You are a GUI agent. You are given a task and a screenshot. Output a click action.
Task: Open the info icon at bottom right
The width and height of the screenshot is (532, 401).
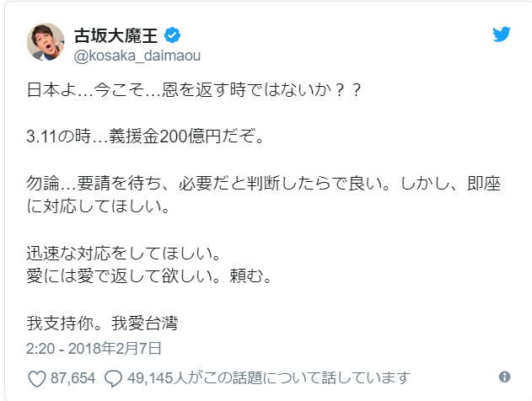(x=505, y=377)
